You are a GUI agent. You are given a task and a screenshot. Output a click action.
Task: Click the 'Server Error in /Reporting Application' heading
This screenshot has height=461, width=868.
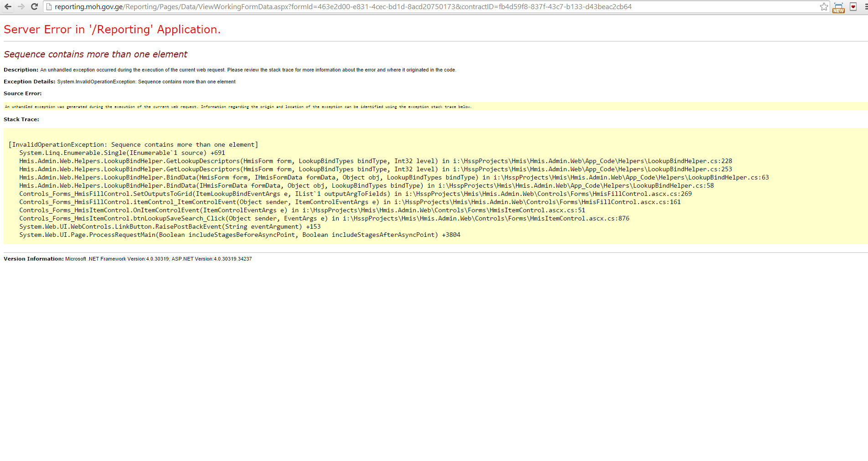pyautogui.click(x=112, y=30)
